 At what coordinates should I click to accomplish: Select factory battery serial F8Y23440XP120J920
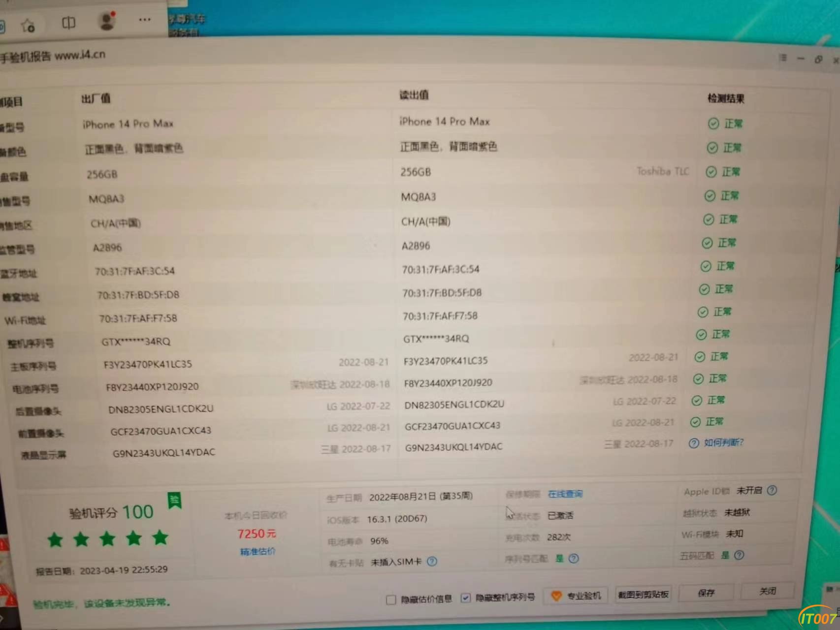pyautogui.click(x=152, y=387)
